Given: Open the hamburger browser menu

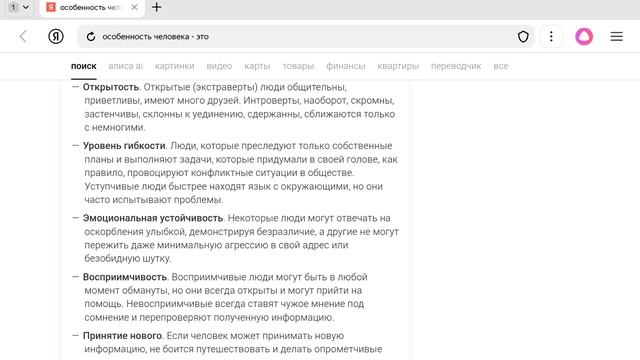Looking at the screenshot, I should click(x=616, y=37).
